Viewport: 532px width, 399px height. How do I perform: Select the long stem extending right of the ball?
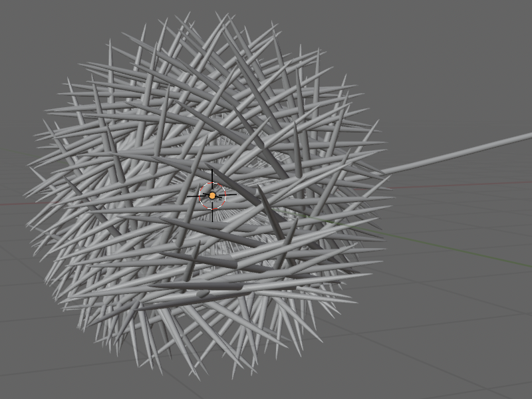click(459, 152)
